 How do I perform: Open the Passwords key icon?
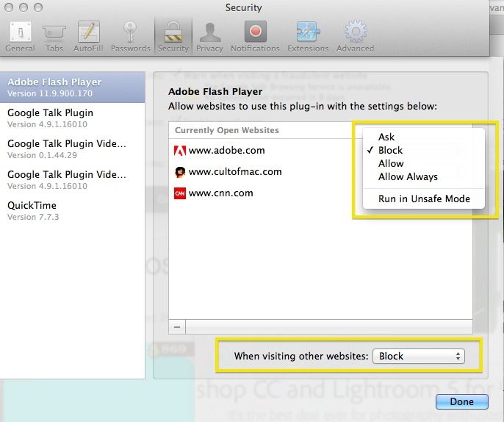130,36
